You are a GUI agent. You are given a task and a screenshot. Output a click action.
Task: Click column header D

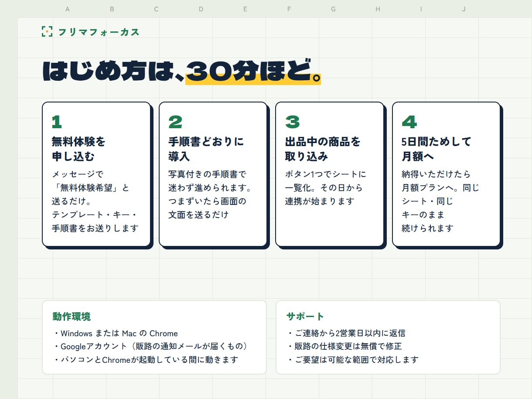coord(201,9)
